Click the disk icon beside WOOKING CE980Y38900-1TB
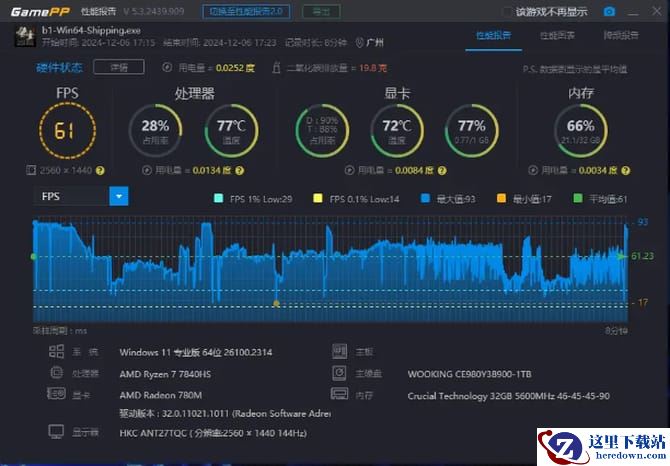This screenshot has width=670, height=466. [339, 373]
